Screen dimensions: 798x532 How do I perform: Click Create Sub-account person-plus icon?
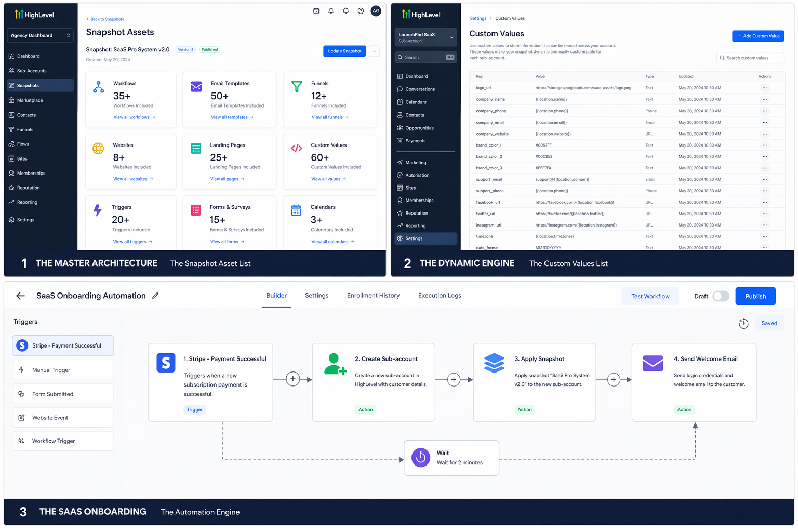[335, 364]
